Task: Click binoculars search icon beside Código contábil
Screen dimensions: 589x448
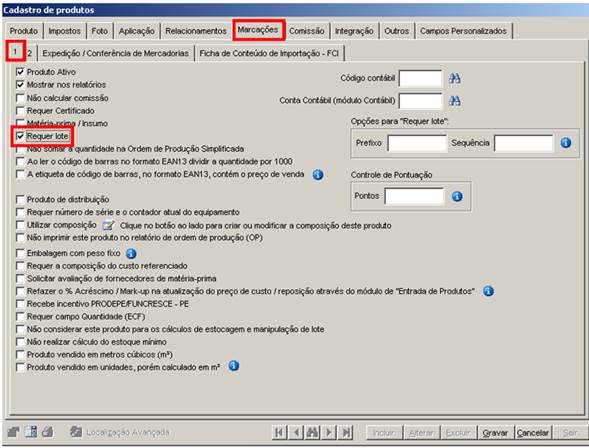Action: tap(455, 78)
